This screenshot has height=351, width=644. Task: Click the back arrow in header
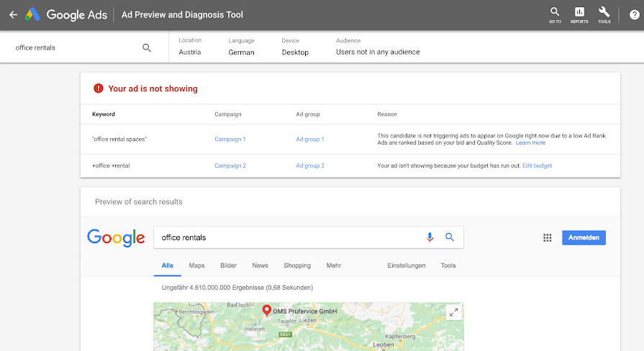coord(13,14)
